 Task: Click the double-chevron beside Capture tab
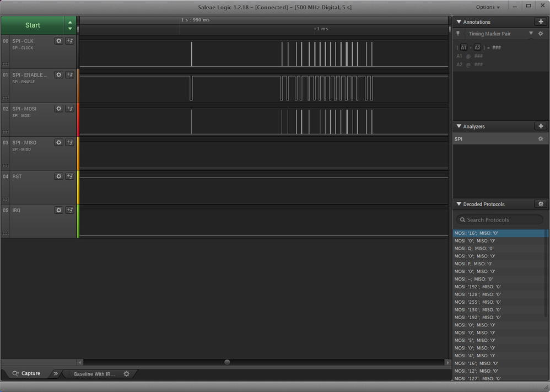tap(56, 374)
